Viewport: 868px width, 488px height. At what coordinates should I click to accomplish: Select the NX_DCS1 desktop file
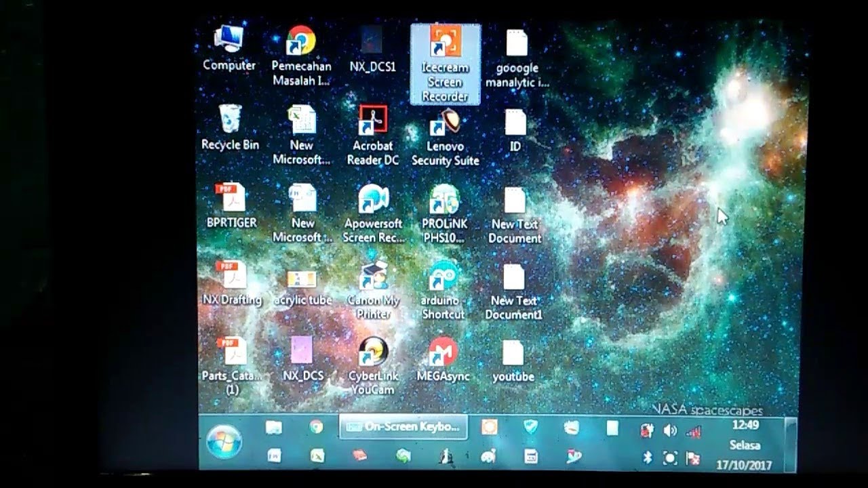tap(372, 49)
